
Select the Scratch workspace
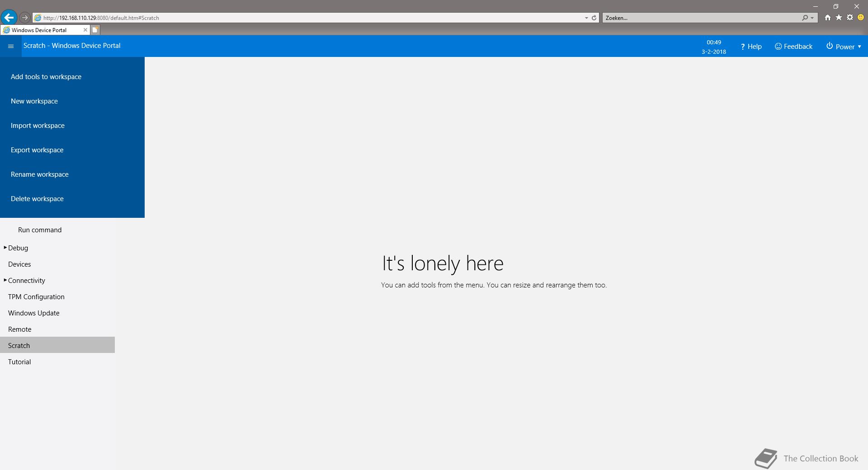click(57, 345)
